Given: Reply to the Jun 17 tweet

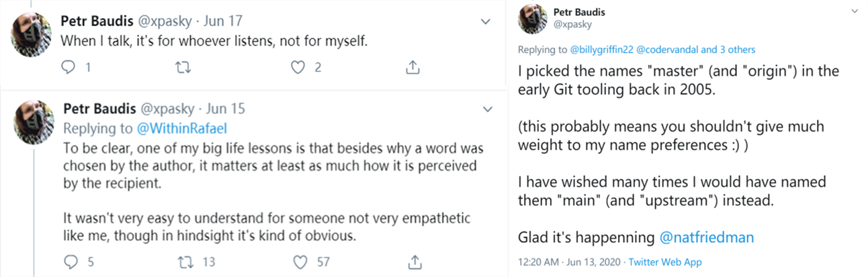Looking at the screenshot, I should pos(68,68).
